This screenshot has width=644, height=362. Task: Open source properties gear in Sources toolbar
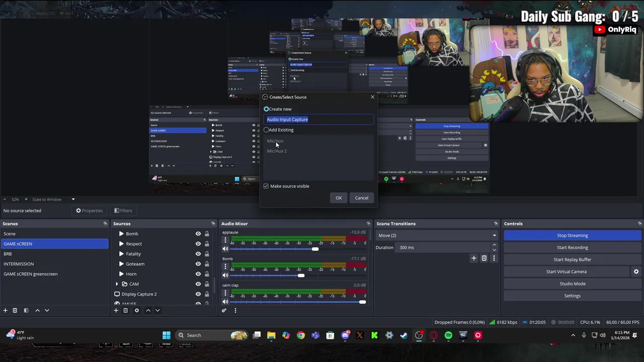tap(136, 310)
